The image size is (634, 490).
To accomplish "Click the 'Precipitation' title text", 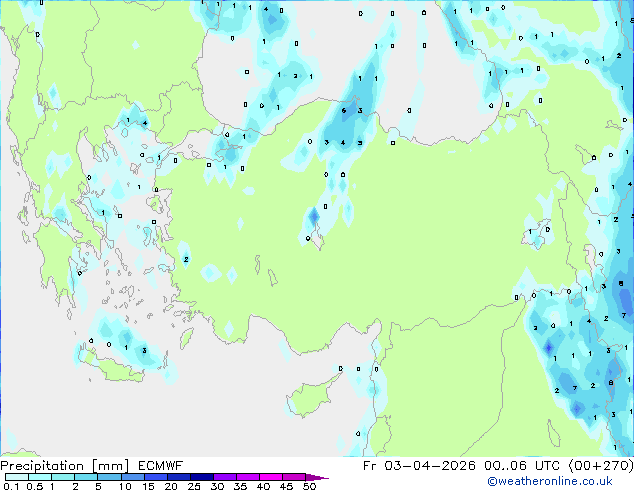I will point(42,466).
